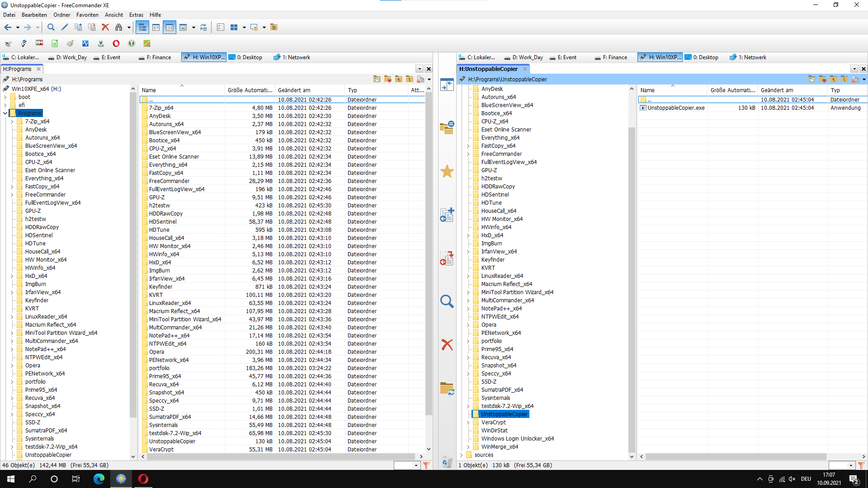Toggle the thumbnails view mode button
The image size is (868, 488).
[x=183, y=28]
